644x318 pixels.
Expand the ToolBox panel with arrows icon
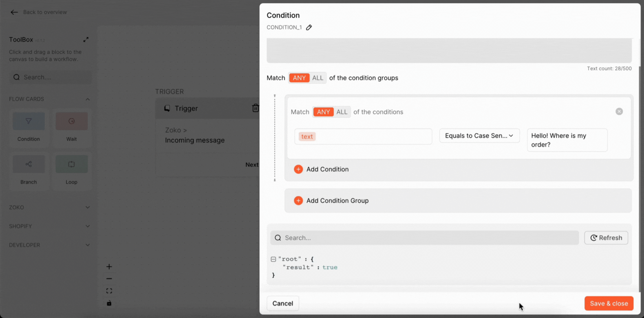point(86,40)
